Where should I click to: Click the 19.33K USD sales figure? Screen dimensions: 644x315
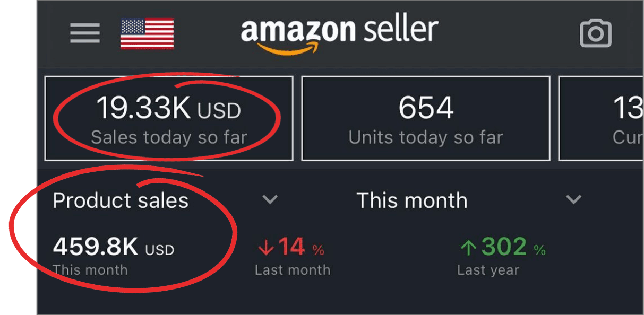pos(168,109)
